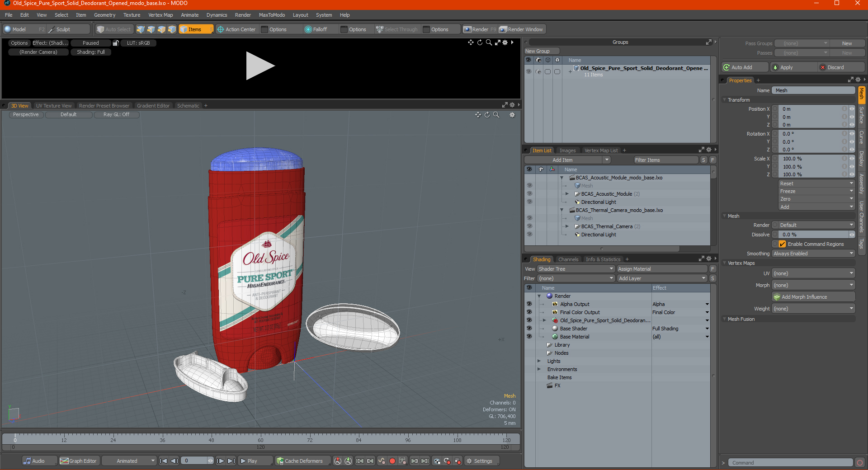Toggle Options checkbox after Select Through
This screenshot has height=470, width=868.
tap(426, 29)
